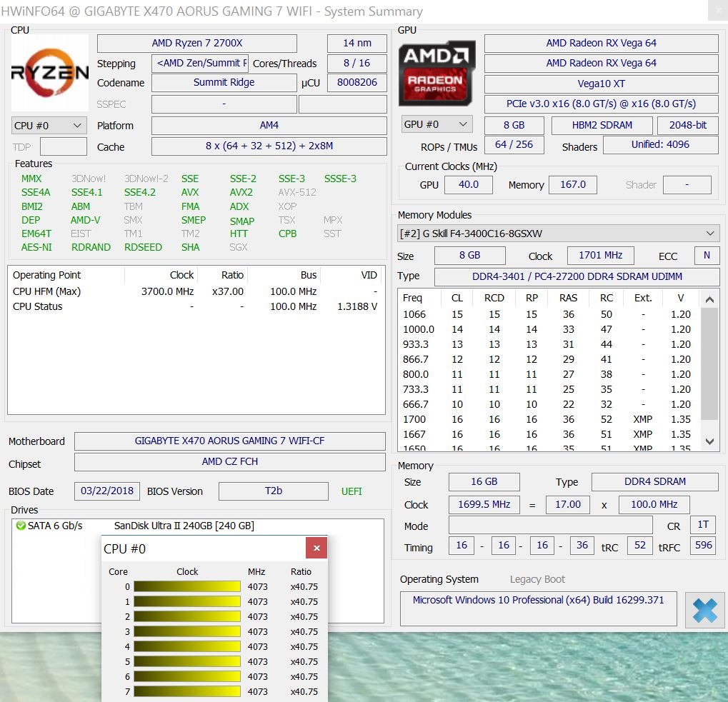
Task: Click the Cache value field
Action: click(x=269, y=146)
